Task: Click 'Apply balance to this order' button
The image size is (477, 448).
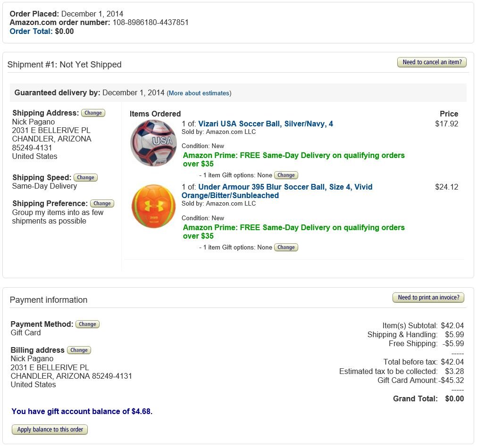Action: [50, 430]
